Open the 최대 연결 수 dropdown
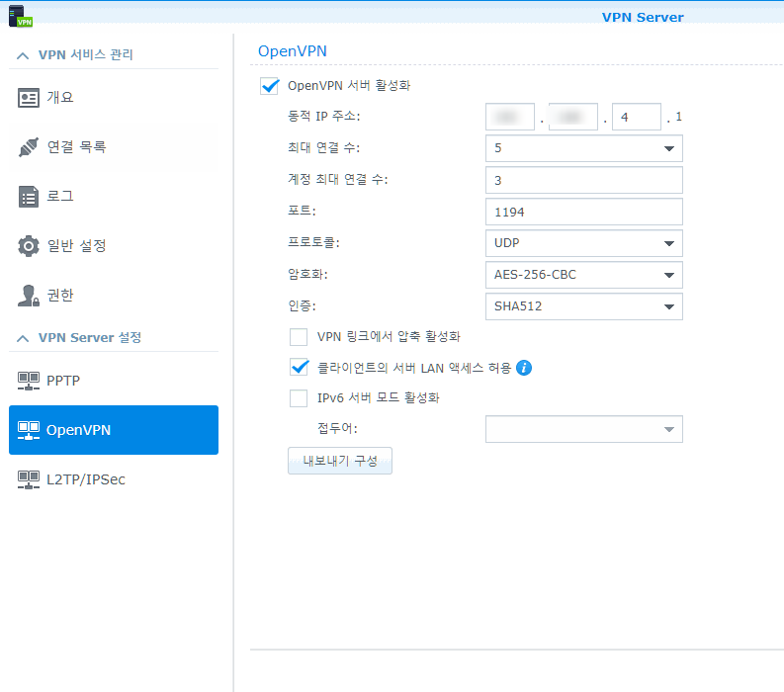Viewport: 784px width, 692px height. pyautogui.click(x=584, y=148)
